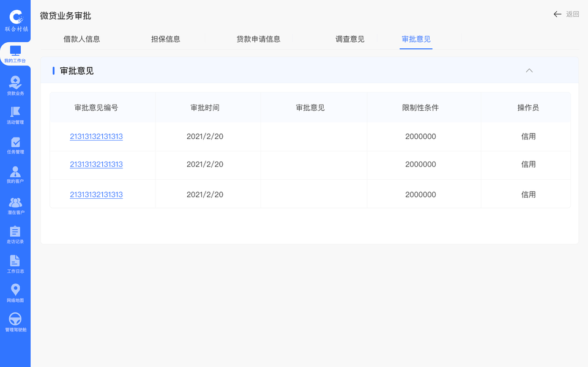The height and width of the screenshot is (367, 588).
Task: Switch to the 贷款申请信息 tab
Action: point(258,39)
